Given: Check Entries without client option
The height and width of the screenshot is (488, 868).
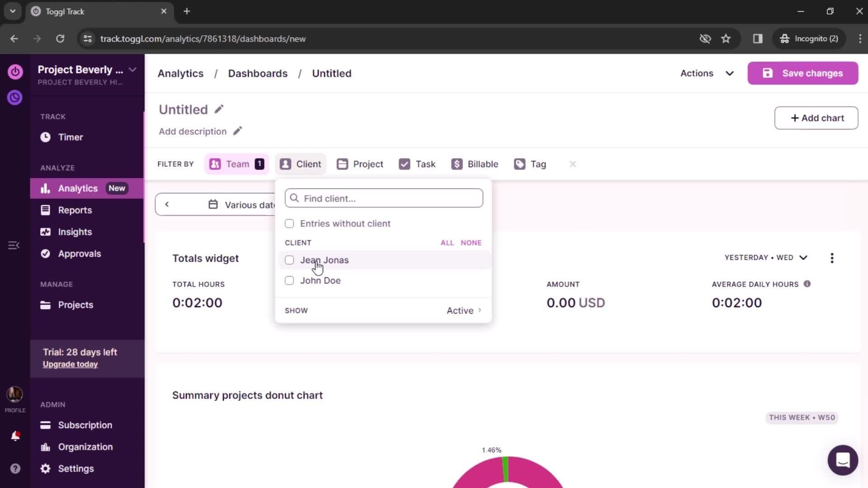Looking at the screenshot, I should 290,223.
